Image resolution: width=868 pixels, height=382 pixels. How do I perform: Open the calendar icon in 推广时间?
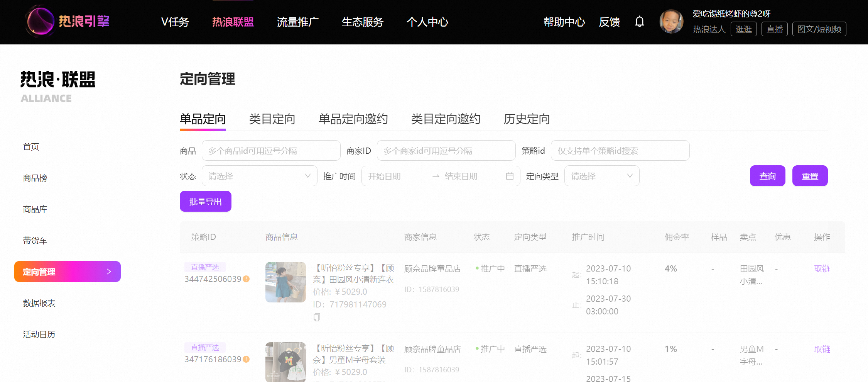510,176
